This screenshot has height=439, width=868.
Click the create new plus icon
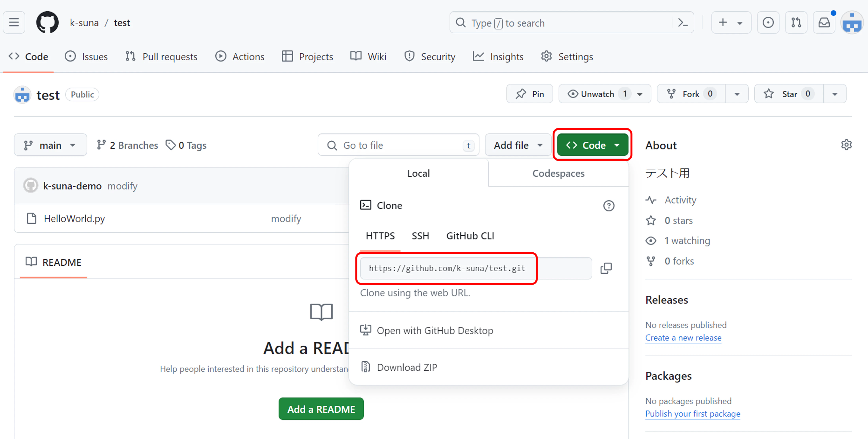point(722,23)
